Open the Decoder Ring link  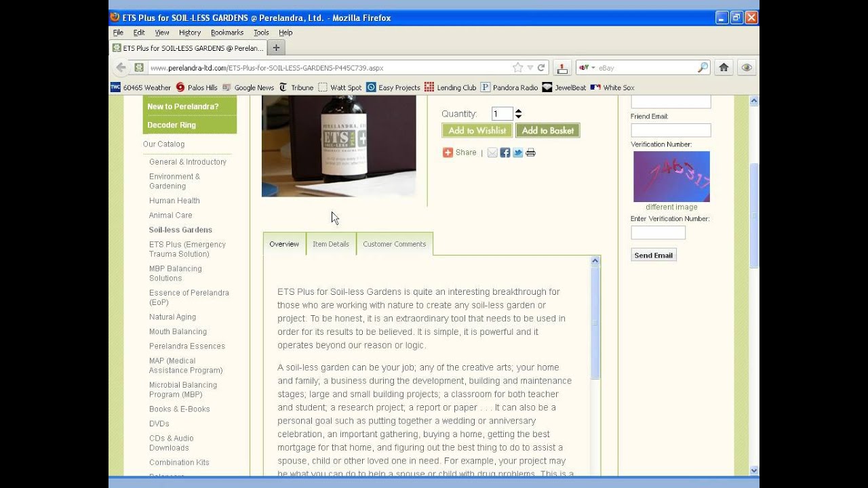[x=172, y=125]
